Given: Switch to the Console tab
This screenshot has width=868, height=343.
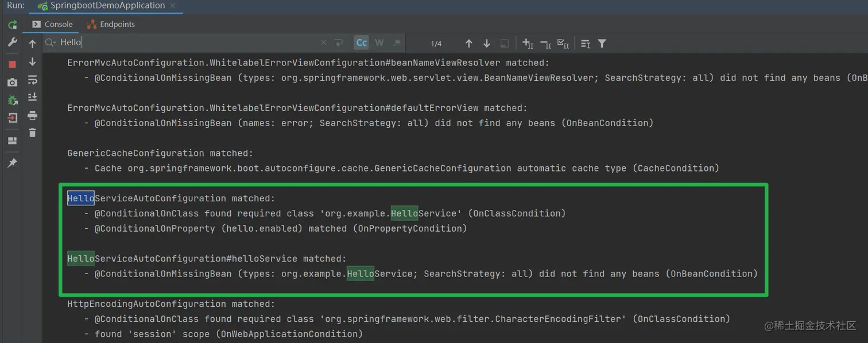Looking at the screenshot, I should (x=53, y=24).
